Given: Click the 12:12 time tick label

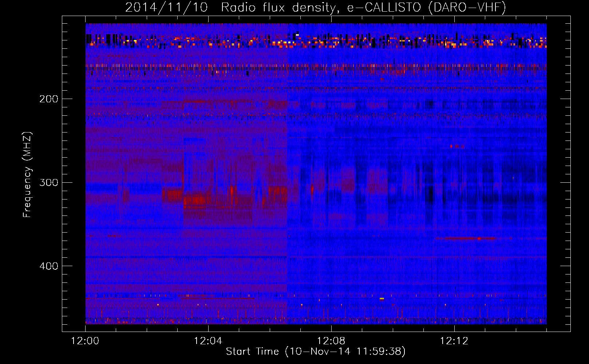Looking at the screenshot, I should [x=454, y=341].
